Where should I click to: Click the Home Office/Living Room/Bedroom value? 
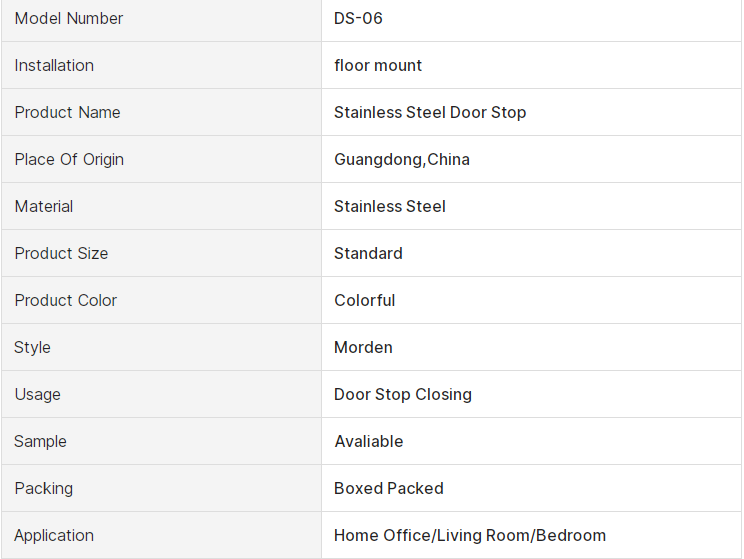point(470,535)
